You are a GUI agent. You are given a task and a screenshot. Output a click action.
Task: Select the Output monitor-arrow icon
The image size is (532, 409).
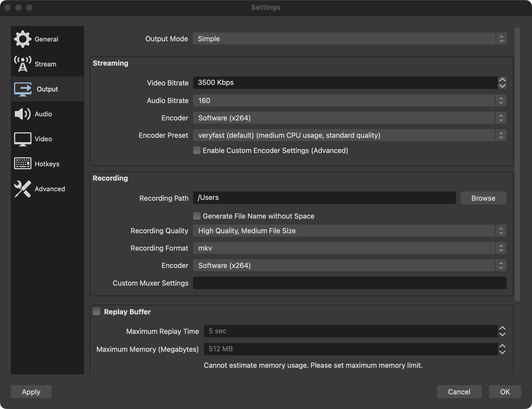[x=23, y=89]
